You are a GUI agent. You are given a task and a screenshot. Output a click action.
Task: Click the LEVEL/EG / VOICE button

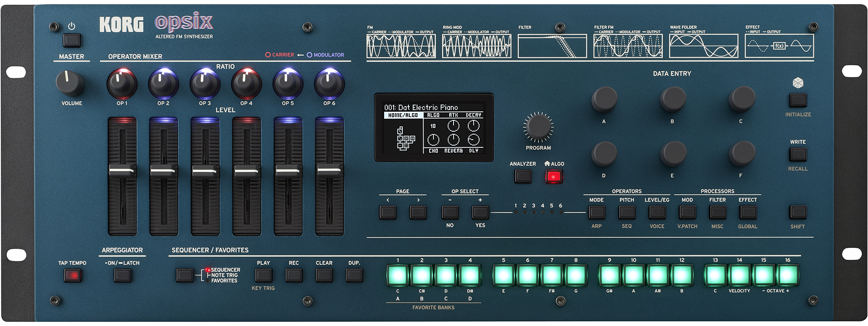(x=657, y=212)
